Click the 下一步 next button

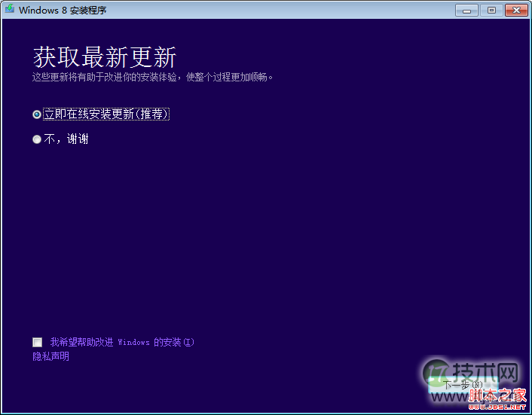click(463, 385)
